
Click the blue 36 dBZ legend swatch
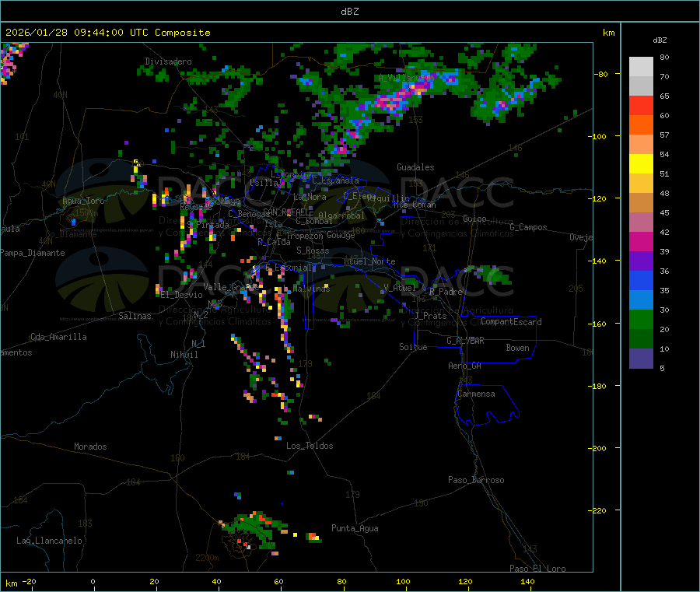(641, 280)
